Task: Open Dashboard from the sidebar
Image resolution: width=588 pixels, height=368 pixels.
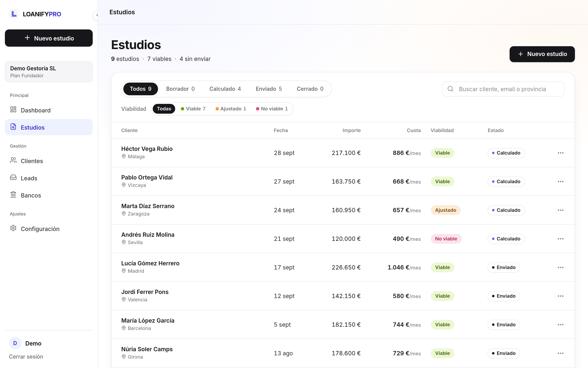Action: [x=49, y=110]
